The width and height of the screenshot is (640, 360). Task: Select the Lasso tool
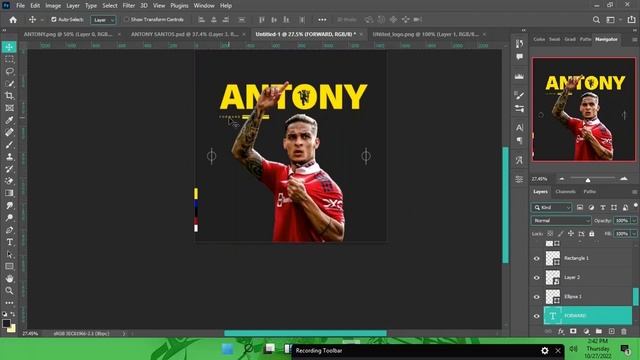(9, 71)
